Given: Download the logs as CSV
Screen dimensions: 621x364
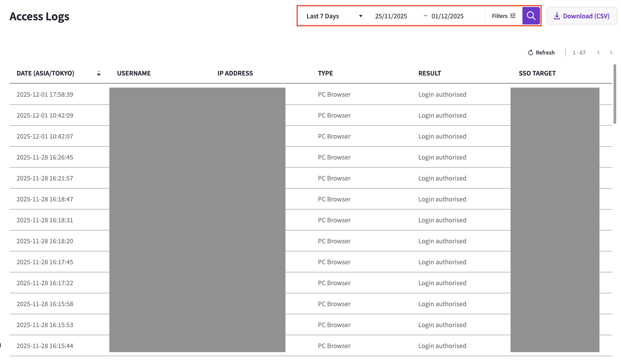Looking at the screenshot, I should pyautogui.click(x=582, y=16).
